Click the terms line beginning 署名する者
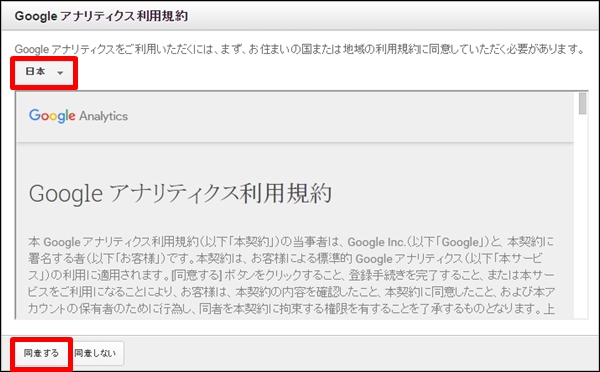The image size is (600, 372). (x=285, y=259)
